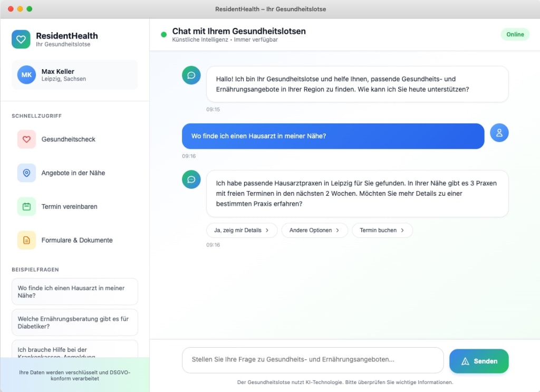Image resolution: width=540 pixels, height=392 pixels.
Task: Click the assistant chat bubble icon beside the greeting
Action: [191, 75]
